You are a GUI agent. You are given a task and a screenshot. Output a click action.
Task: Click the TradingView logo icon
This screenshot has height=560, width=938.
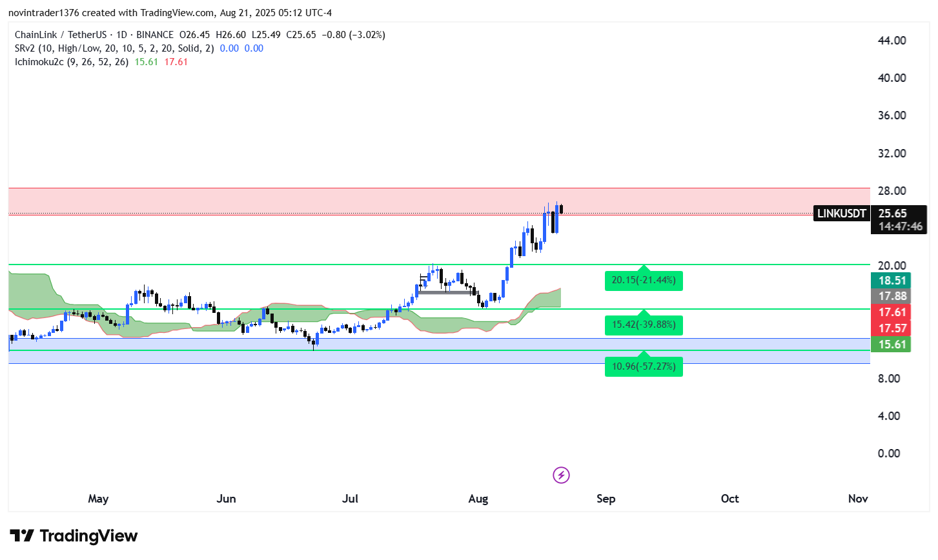point(22,536)
